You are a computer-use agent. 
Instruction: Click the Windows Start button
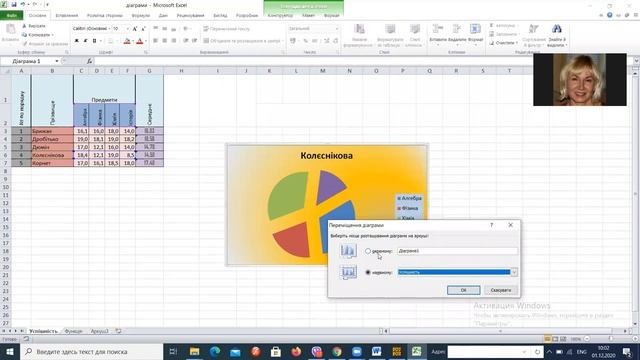coord(10,351)
